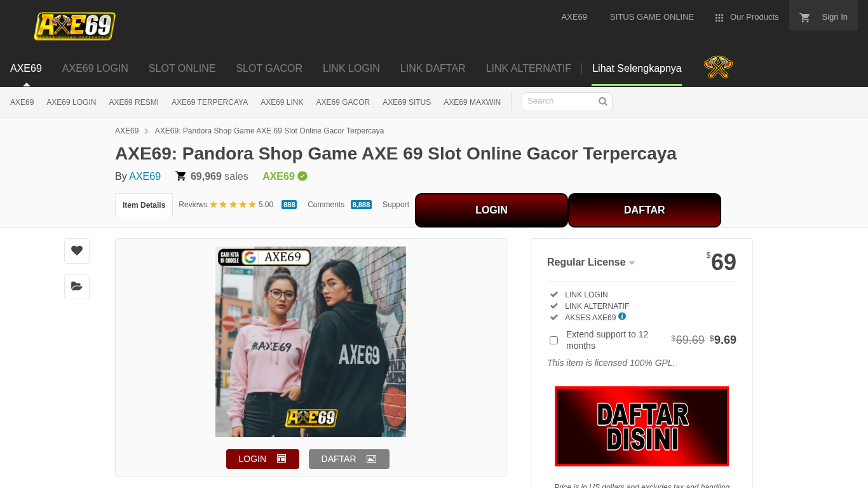Image resolution: width=868 pixels, height=488 pixels.
Task: Add item to favorites with heart icon
Action: [x=77, y=251]
